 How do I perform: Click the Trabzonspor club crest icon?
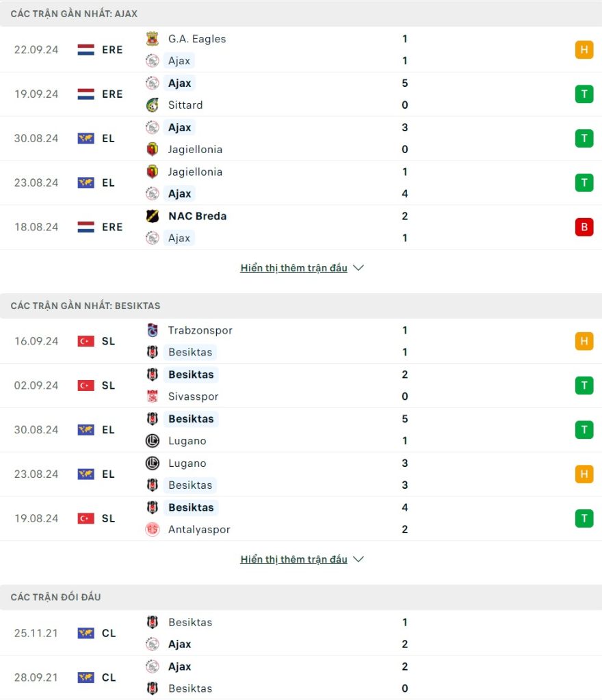coord(153,330)
